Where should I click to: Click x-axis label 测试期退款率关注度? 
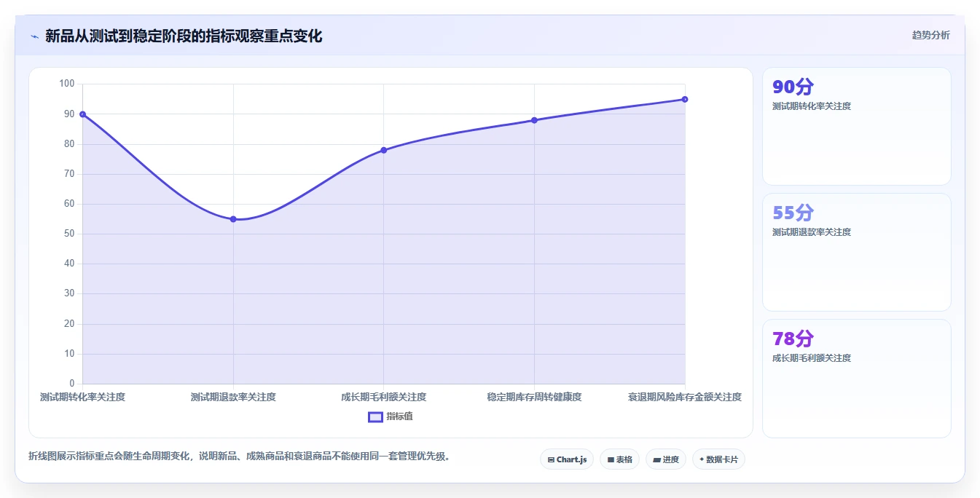click(x=233, y=397)
